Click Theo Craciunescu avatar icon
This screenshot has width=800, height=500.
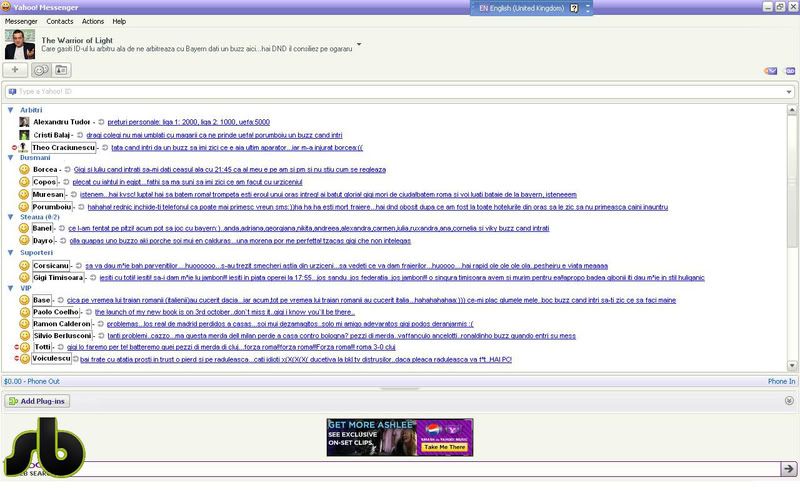point(23,147)
